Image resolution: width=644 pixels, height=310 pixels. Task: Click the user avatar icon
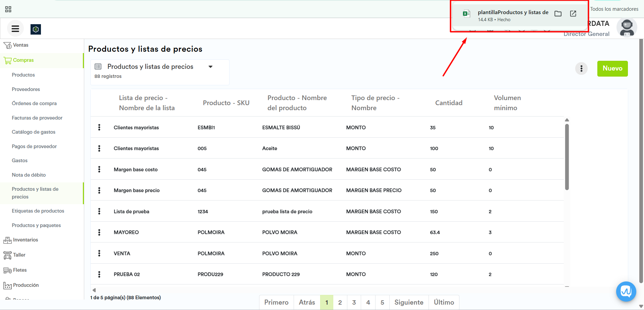tap(627, 28)
